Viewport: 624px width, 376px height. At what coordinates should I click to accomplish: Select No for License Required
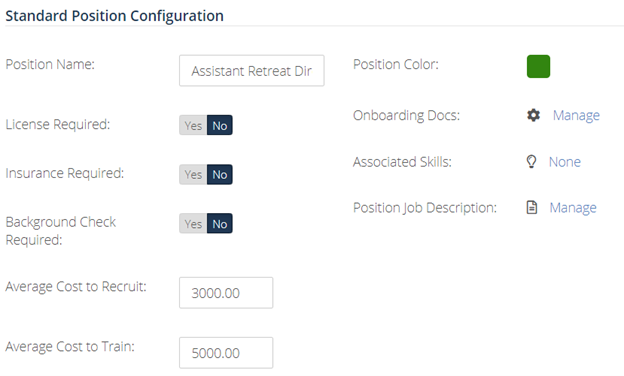pyautogui.click(x=220, y=125)
